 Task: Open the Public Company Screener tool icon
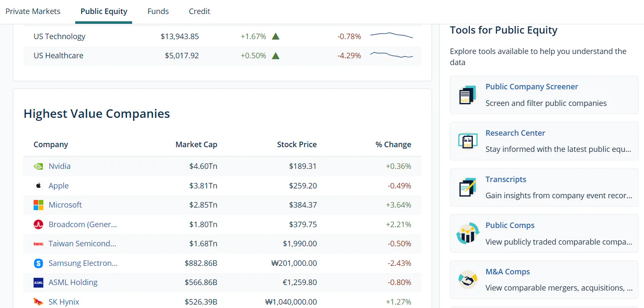pos(468,95)
